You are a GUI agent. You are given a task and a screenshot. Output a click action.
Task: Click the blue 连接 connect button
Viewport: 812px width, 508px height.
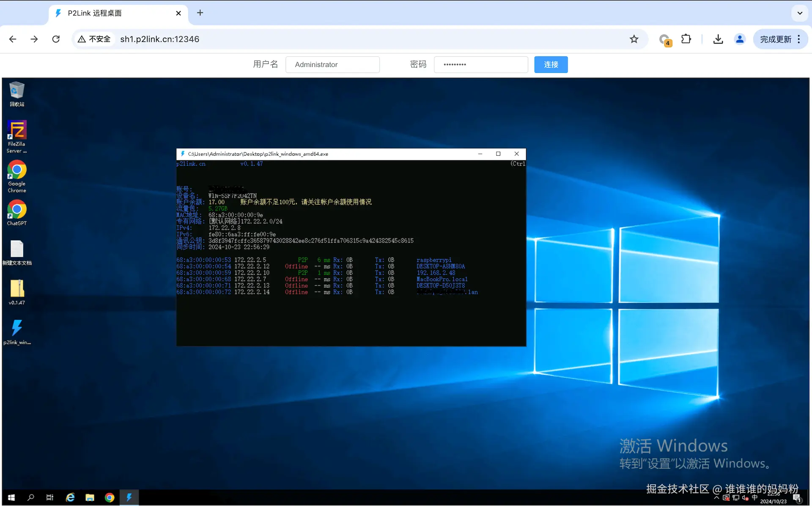551,65
